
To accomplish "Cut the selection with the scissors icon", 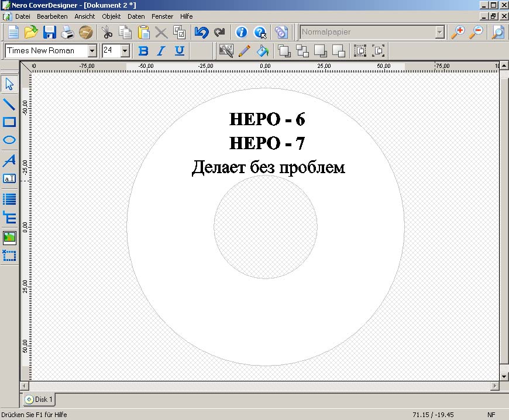I will click(107, 32).
